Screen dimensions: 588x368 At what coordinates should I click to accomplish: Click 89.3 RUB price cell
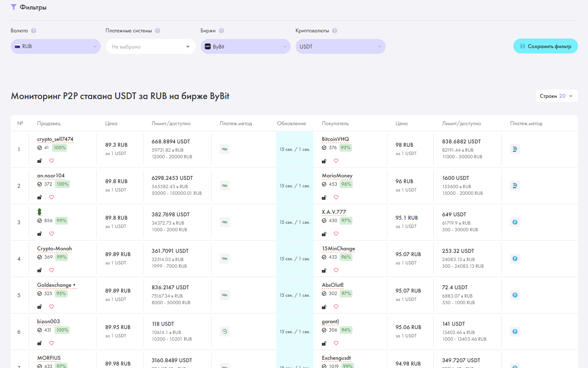117,145
